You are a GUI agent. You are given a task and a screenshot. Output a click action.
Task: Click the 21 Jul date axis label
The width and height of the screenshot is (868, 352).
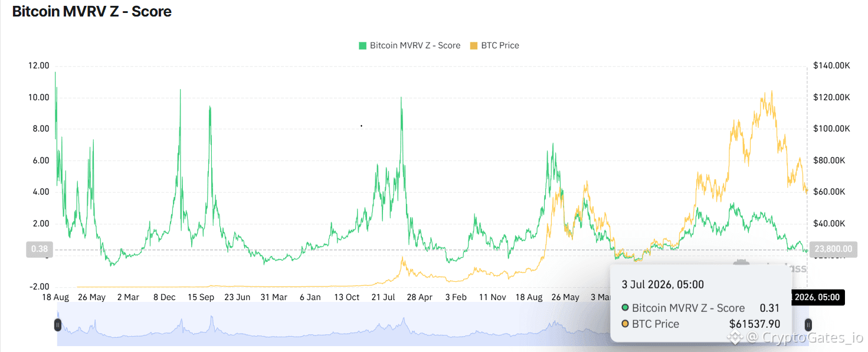(384, 297)
